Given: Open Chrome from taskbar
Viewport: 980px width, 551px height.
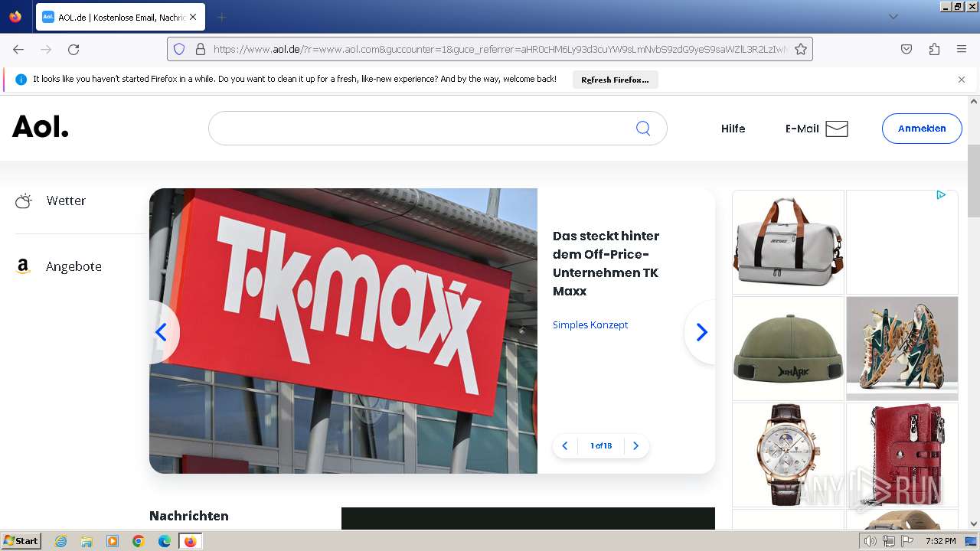Looking at the screenshot, I should (x=139, y=541).
